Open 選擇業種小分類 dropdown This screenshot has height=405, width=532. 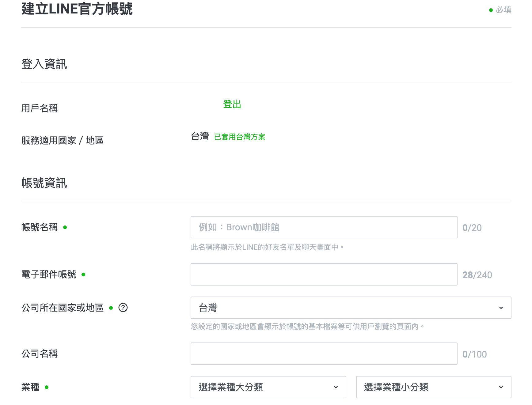tap(434, 387)
